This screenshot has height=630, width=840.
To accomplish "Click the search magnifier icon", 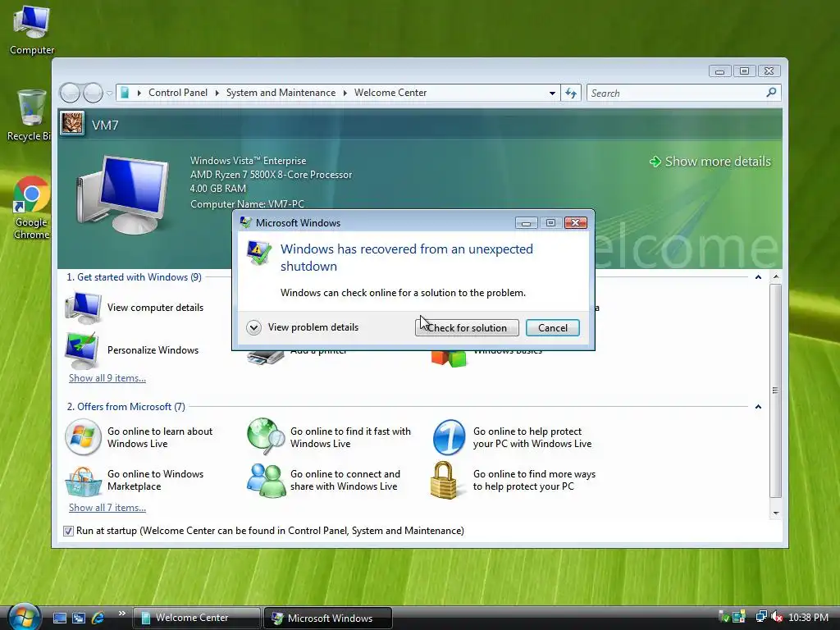I will (x=771, y=93).
